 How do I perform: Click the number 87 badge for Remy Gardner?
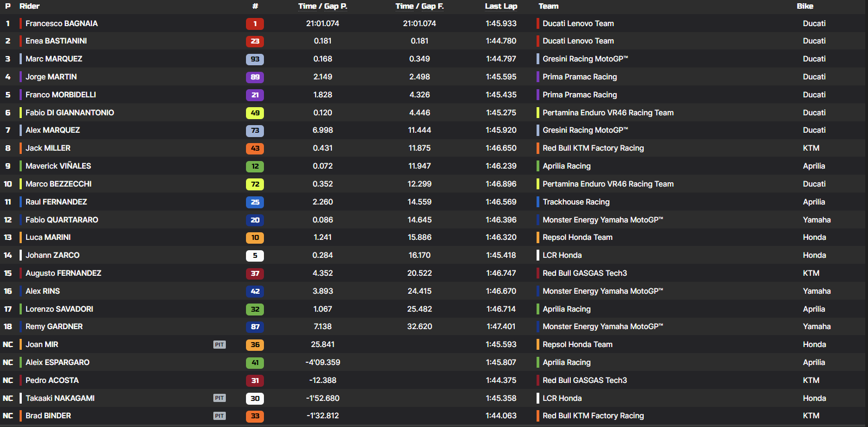pos(255,327)
